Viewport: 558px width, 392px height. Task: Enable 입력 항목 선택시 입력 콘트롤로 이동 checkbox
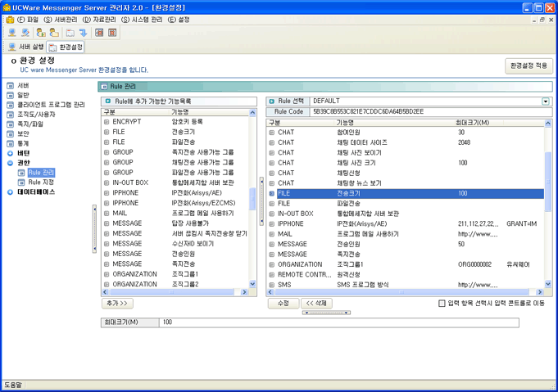click(x=442, y=304)
